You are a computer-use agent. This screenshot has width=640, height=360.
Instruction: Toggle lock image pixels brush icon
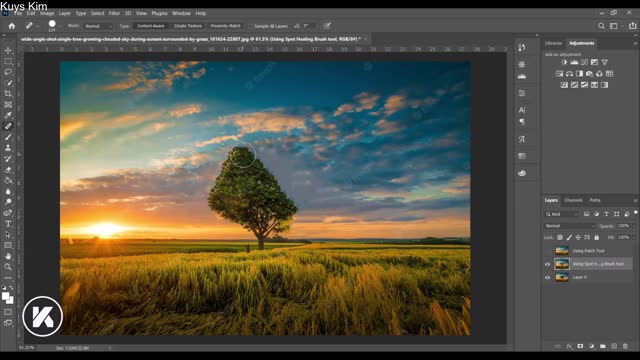pos(569,237)
